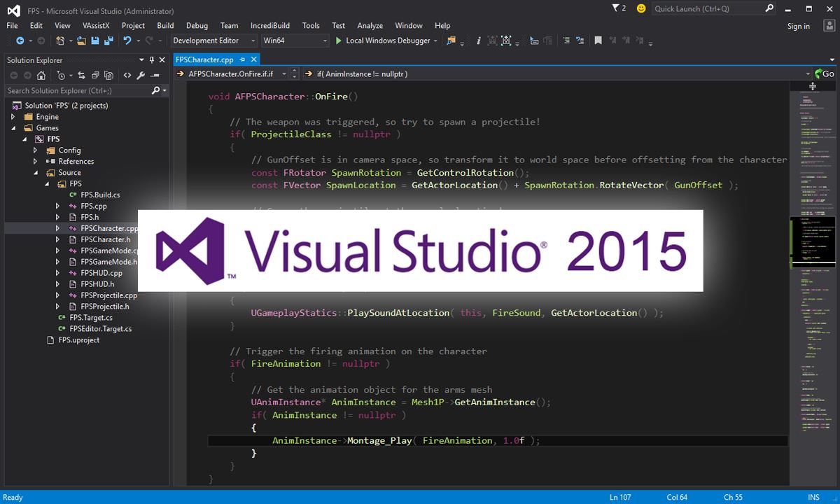This screenshot has height=504, width=840.
Task: Click the Sync with Active Document icon
Action: pyautogui.click(x=82, y=76)
